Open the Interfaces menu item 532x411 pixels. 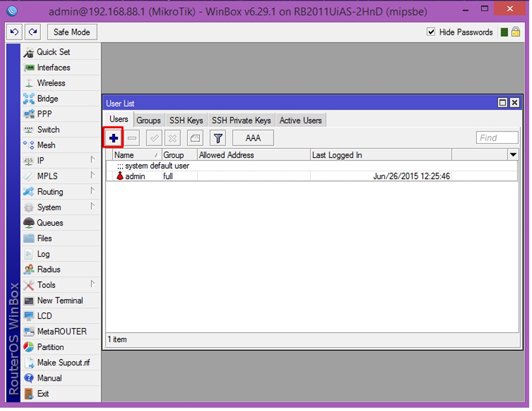(61, 68)
